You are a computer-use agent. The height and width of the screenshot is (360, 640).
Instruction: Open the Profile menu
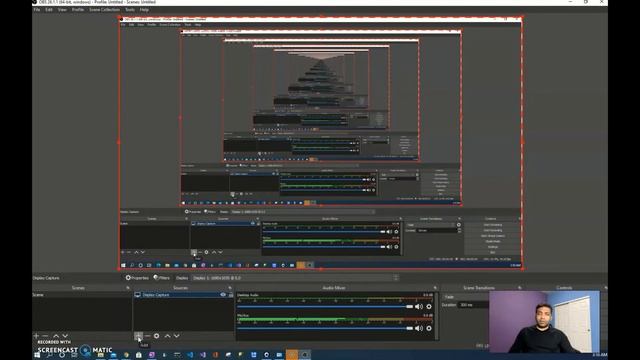tap(78, 9)
